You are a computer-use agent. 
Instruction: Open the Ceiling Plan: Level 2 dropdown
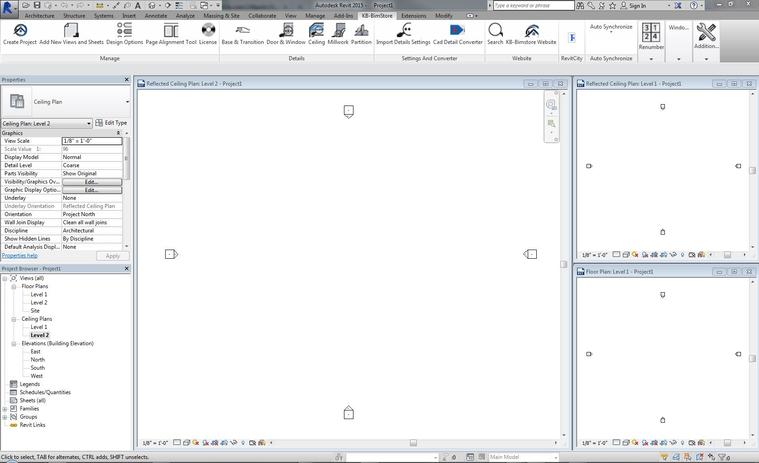pos(88,124)
